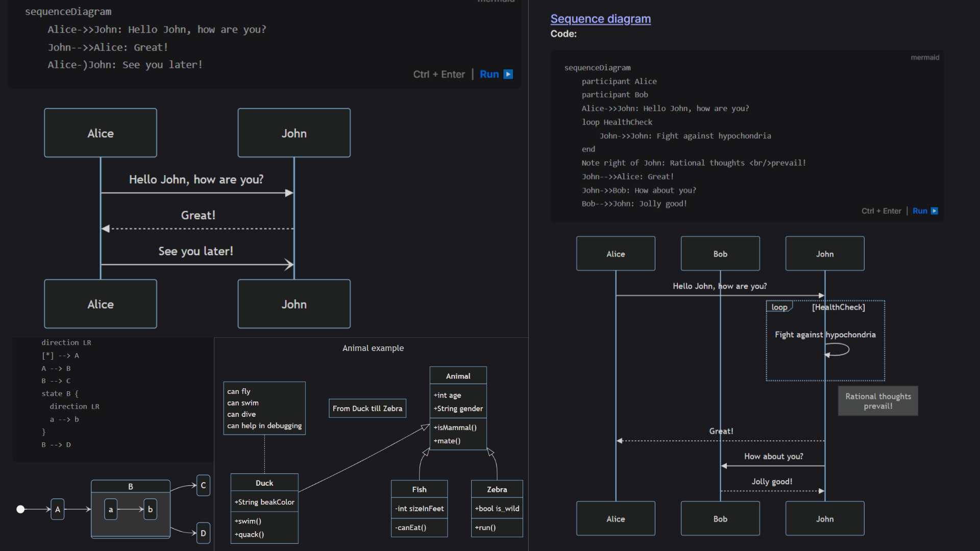The width and height of the screenshot is (980, 551).
Task: Click the '[*] --> A' code line
Action: (60, 356)
